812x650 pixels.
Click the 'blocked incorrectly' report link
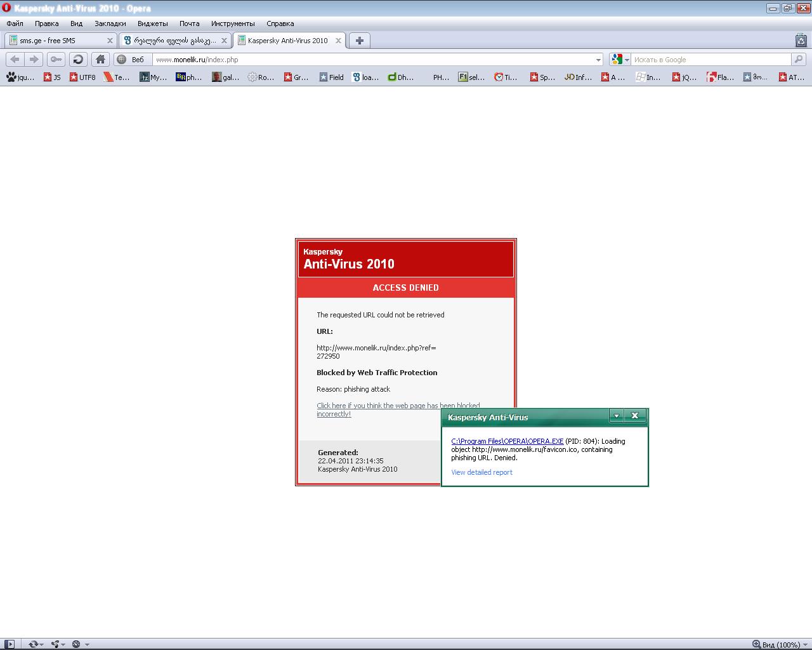(398, 409)
